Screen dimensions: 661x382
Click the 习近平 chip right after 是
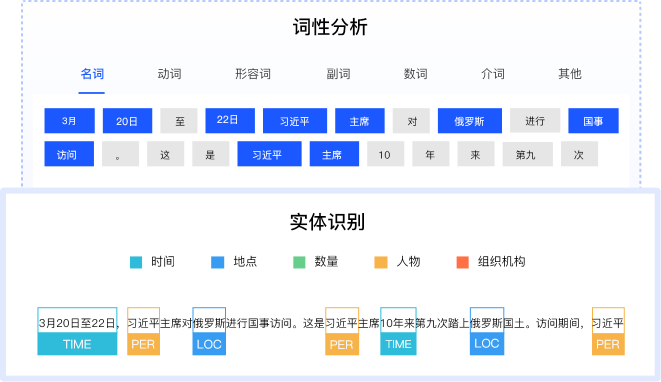click(x=269, y=154)
